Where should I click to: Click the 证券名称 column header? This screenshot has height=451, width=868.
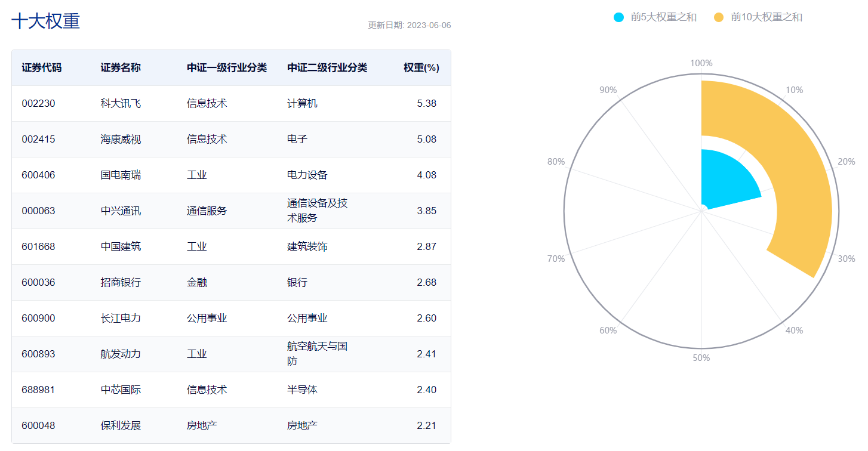(121, 68)
